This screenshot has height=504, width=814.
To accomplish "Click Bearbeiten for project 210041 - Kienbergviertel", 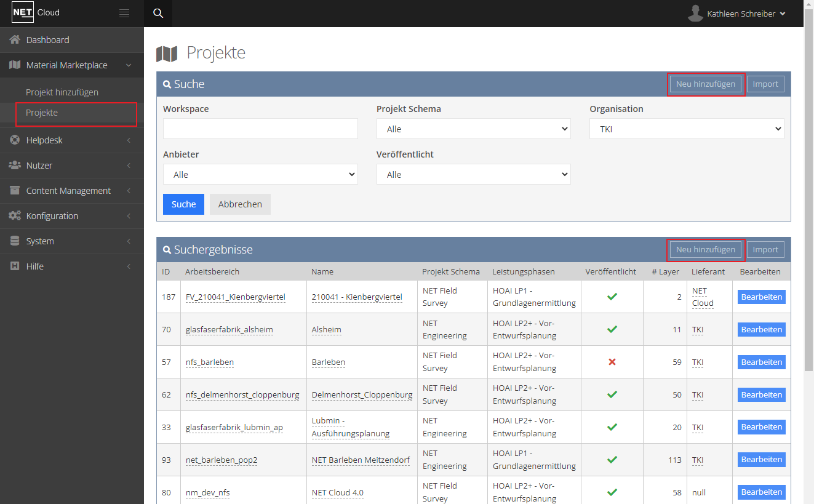I will click(762, 297).
